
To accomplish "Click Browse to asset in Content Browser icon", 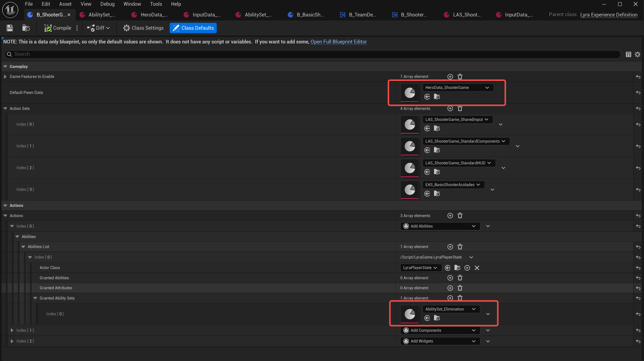I will coord(26,28).
